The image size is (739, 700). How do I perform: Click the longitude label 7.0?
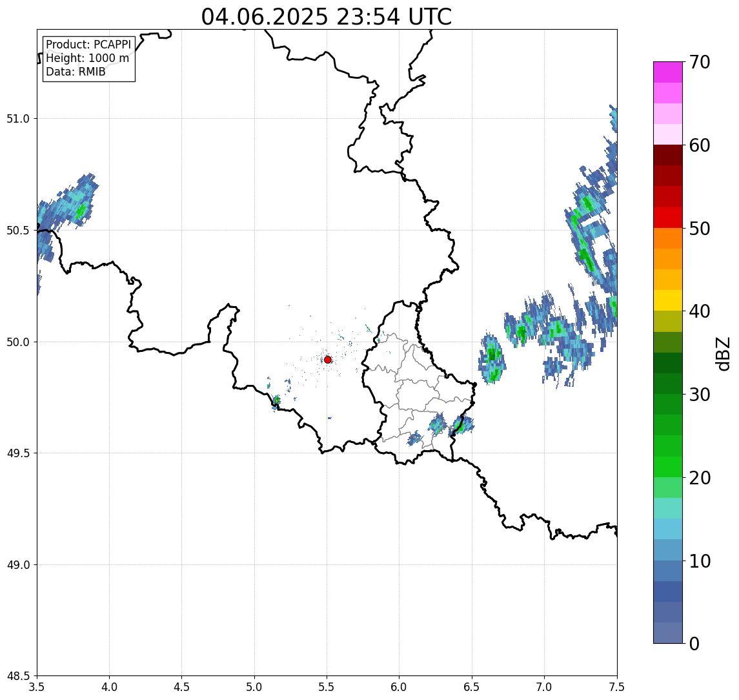click(x=545, y=687)
